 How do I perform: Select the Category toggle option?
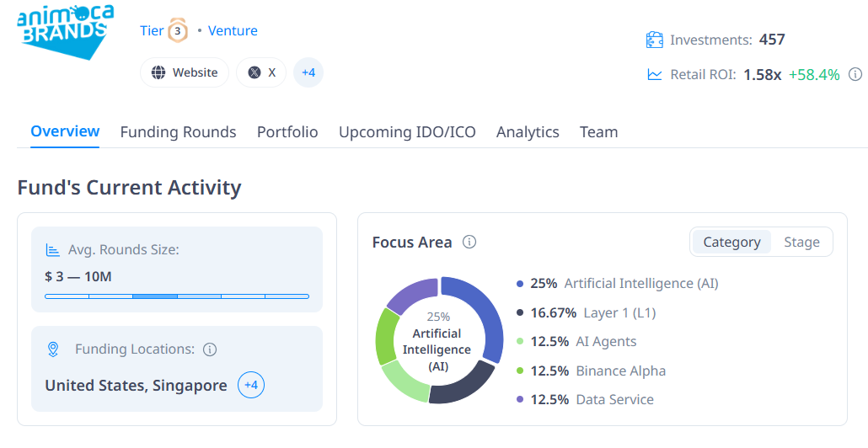click(x=731, y=243)
